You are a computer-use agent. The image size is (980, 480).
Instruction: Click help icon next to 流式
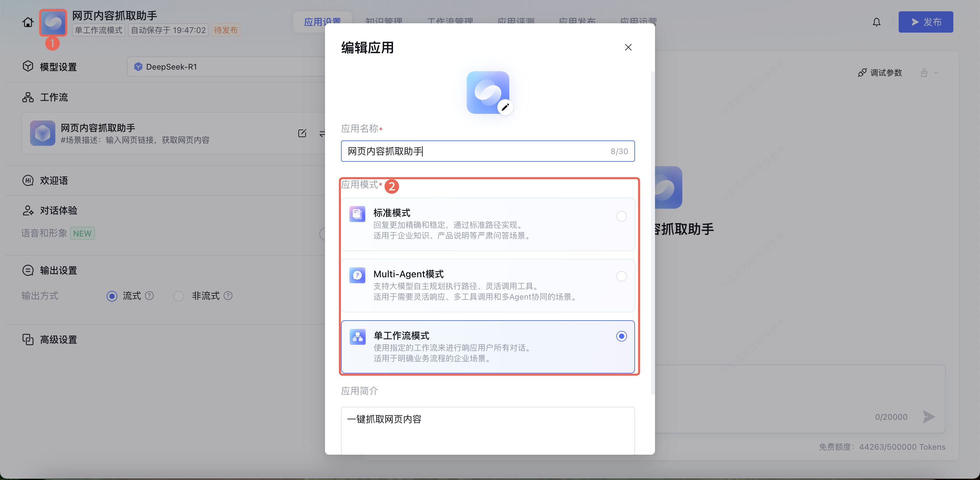150,296
